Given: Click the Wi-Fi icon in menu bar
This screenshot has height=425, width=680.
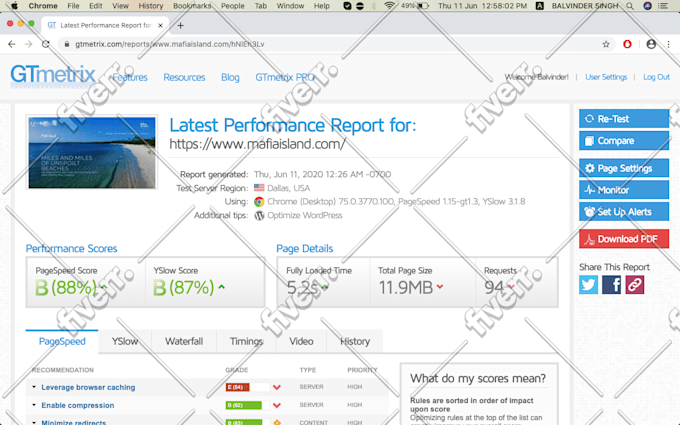Looking at the screenshot, I should pos(389,6).
